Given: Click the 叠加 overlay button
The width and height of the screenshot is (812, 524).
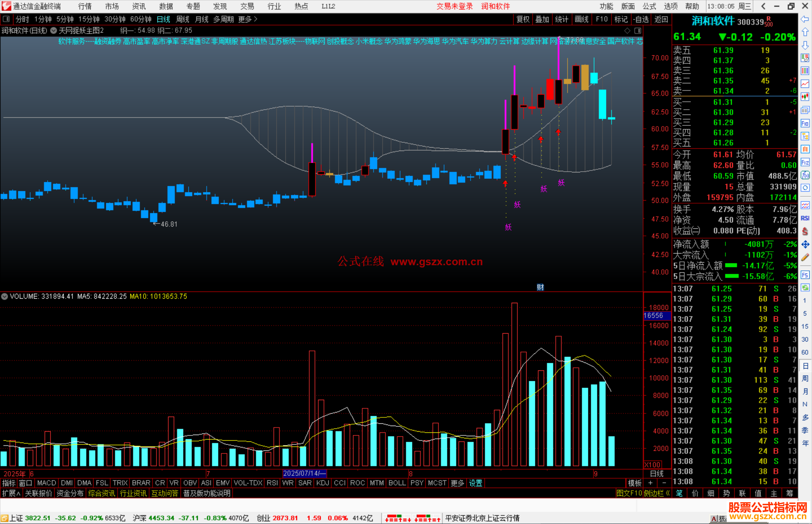Looking at the screenshot, I should click(x=542, y=19).
